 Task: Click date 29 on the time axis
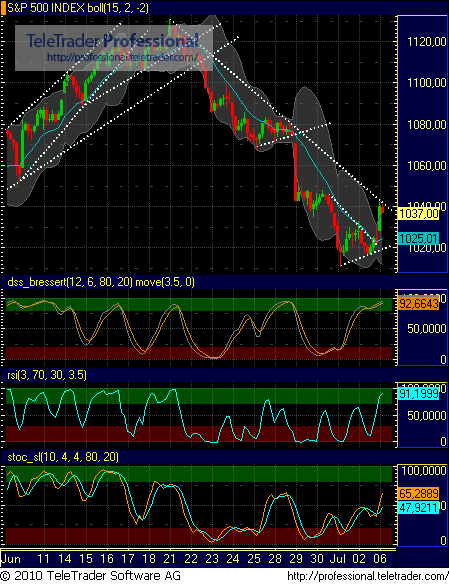coord(296,559)
